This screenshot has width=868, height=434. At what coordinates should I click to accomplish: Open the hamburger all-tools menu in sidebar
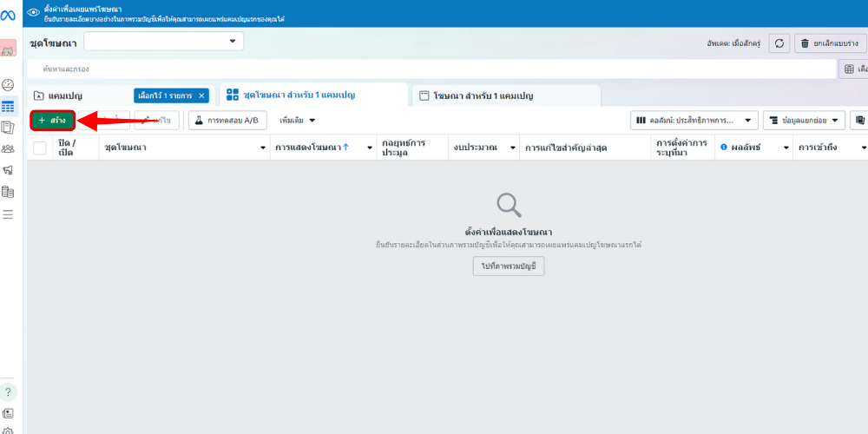[8, 214]
